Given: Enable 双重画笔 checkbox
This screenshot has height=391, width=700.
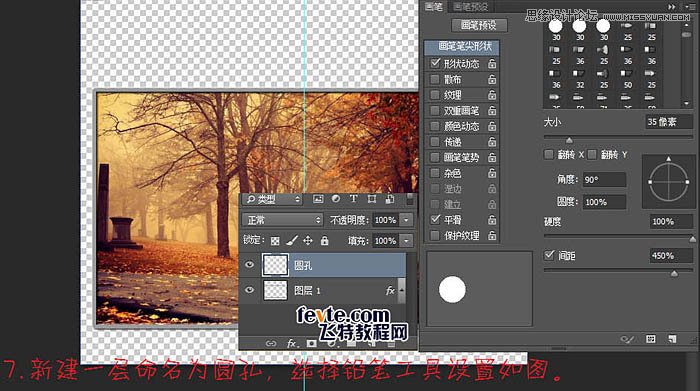Looking at the screenshot, I should tap(435, 111).
